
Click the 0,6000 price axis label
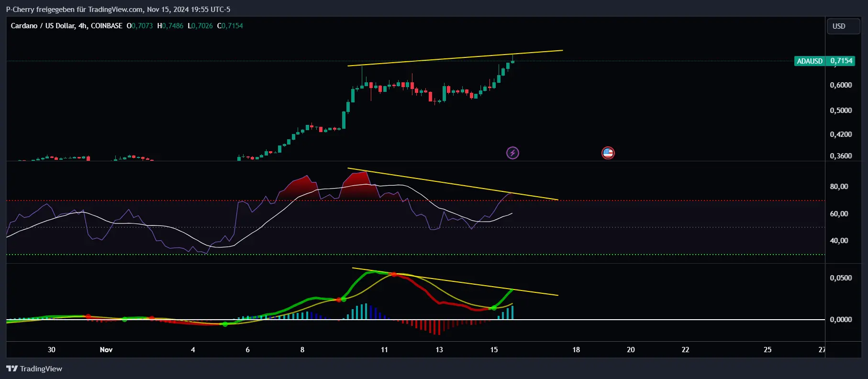[x=841, y=85]
